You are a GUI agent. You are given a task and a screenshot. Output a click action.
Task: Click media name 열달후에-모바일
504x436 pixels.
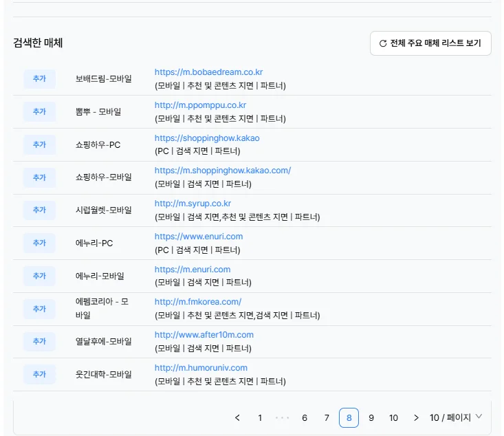(x=104, y=342)
